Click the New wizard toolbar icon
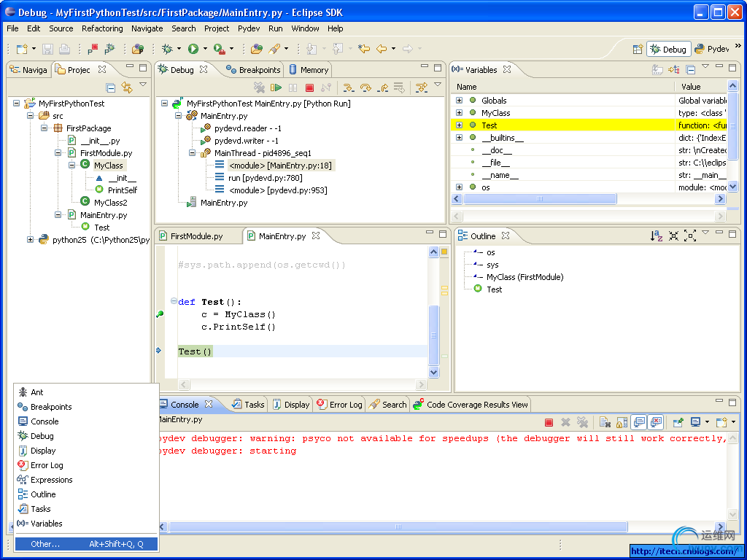The width and height of the screenshot is (747, 560). click(x=21, y=49)
